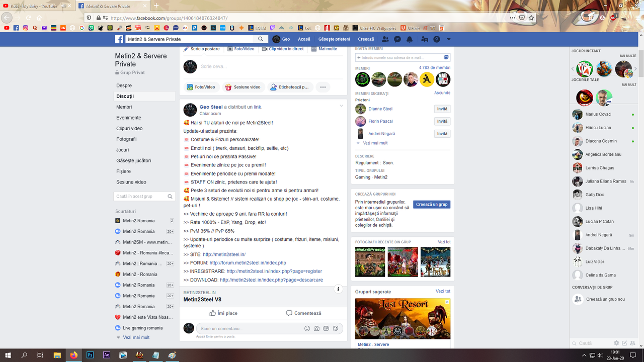Open the Windows Start menu
The height and width of the screenshot is (362, 644).
pyautogui.click(x=8, y=355)
